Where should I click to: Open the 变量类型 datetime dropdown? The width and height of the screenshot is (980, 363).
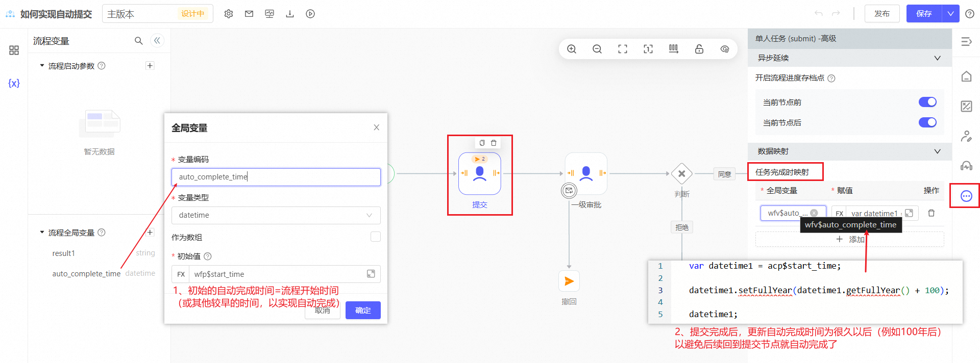(276, 215)
